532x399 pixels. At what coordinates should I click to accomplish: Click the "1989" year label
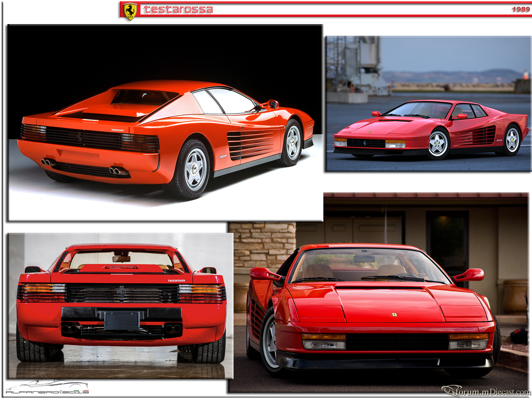pyautogui.click(x=521, y=10)
